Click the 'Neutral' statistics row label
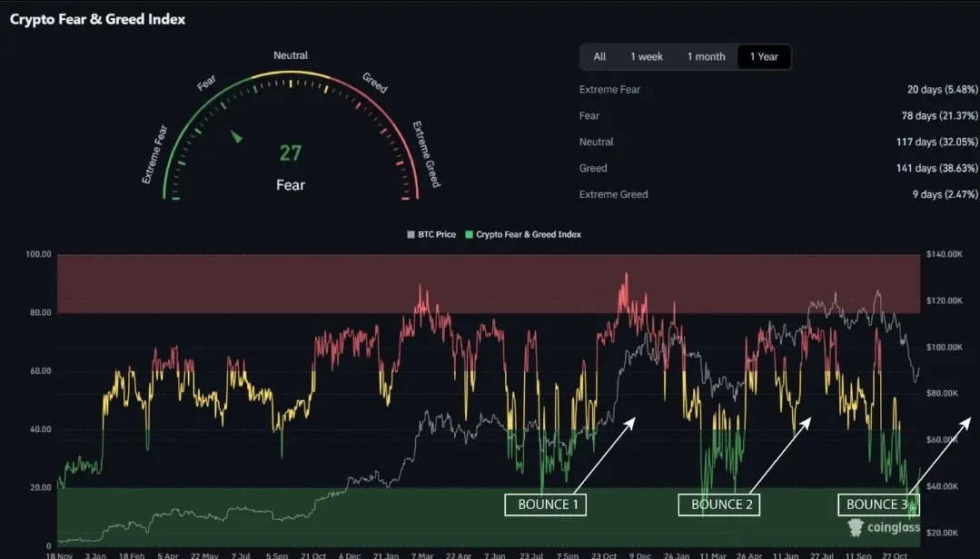The image size is (980, 559). coord(596,142)
